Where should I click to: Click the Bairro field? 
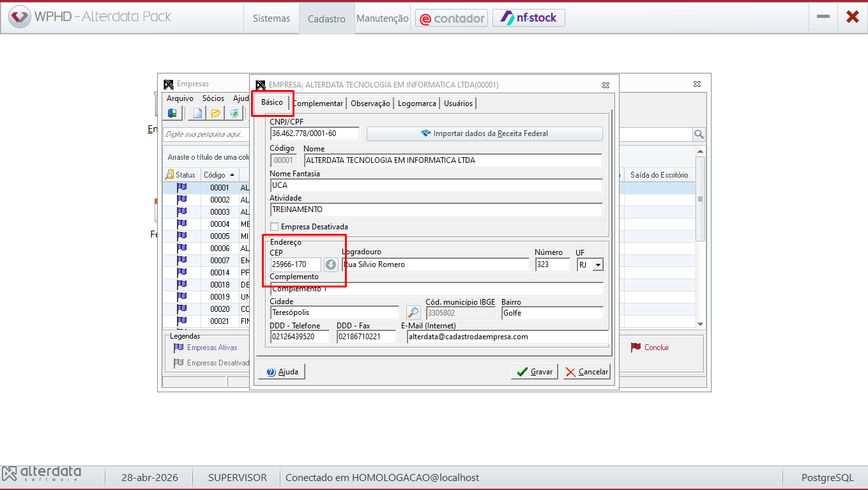coord(552,313)
